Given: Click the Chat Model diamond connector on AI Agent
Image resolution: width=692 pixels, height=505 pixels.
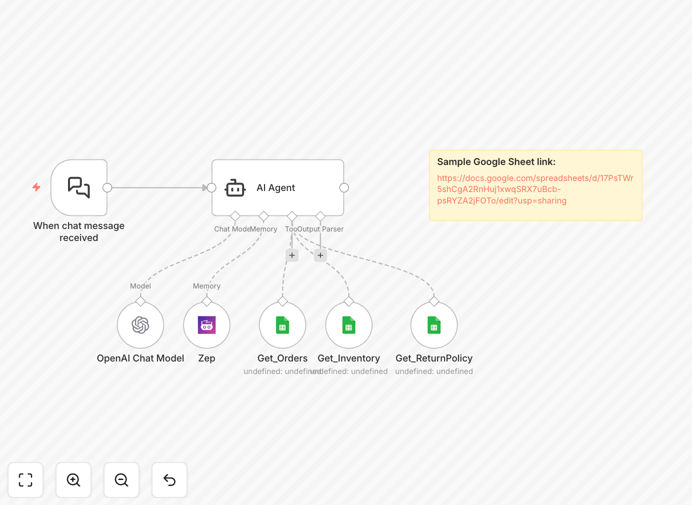Looking at the screenshot, I should tap(235, 216).
